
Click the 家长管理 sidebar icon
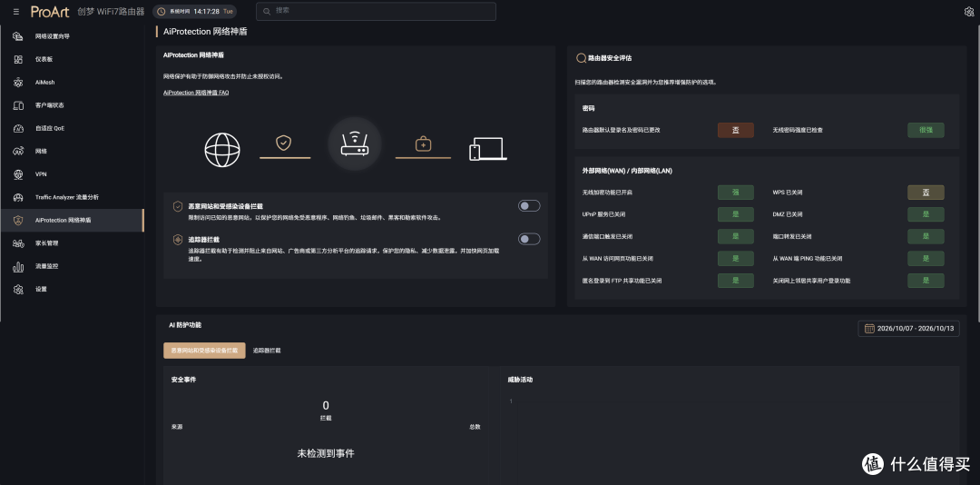click(18, 242)
